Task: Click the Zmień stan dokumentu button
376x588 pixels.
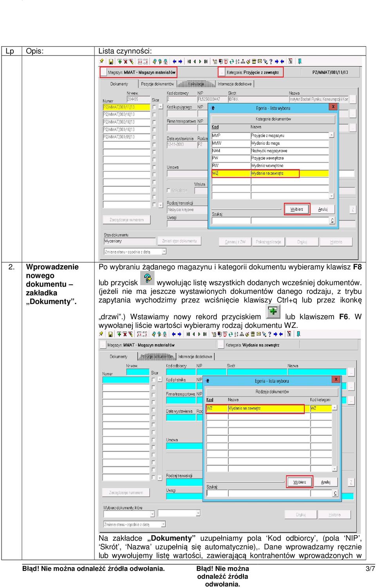Action: click(179, 241)
